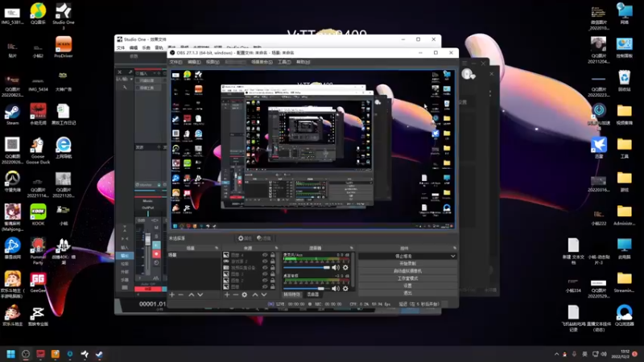Select the scene entry in scenes list
The height and width of the screenshot is (362, 644).
(x=193, y=255)
